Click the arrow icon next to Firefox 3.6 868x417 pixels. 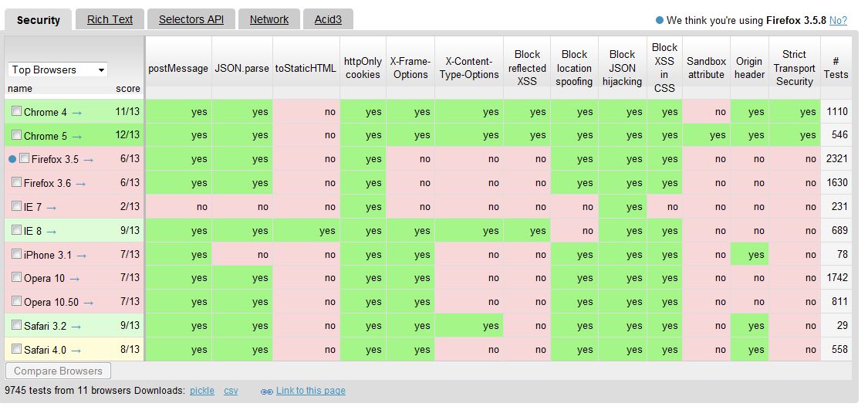81,184
